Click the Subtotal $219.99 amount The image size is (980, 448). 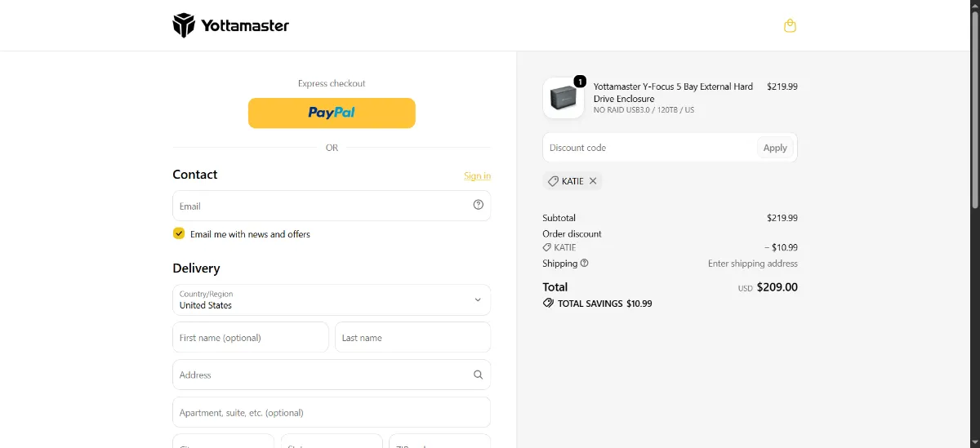(782, 218)
